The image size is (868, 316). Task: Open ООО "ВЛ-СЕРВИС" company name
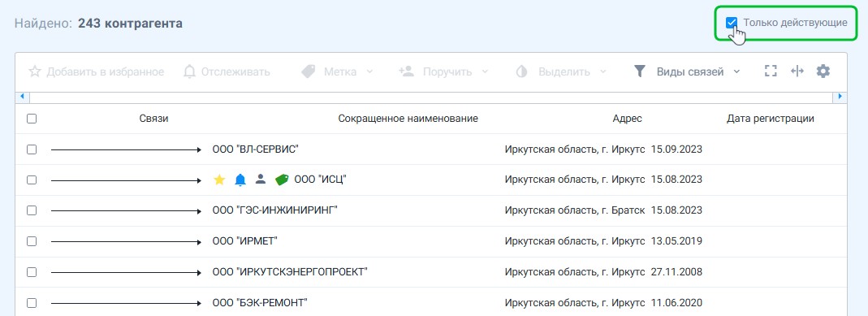(x=256, y=149)
